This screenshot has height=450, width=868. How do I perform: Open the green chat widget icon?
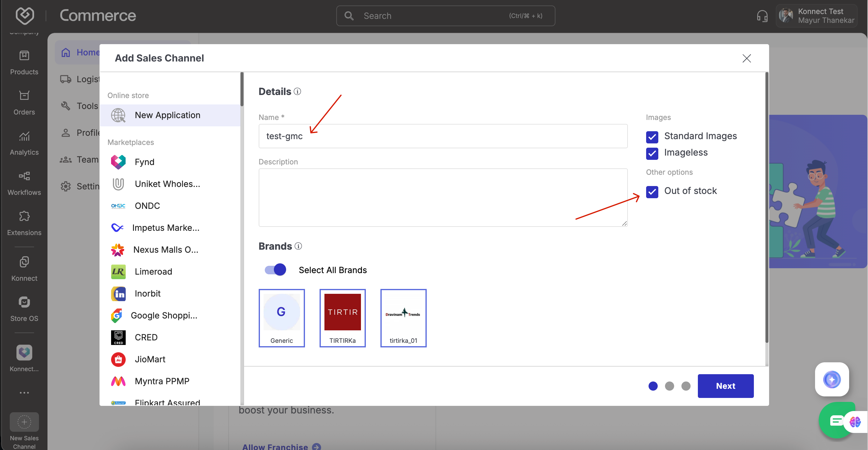click(x=836, y=421)
